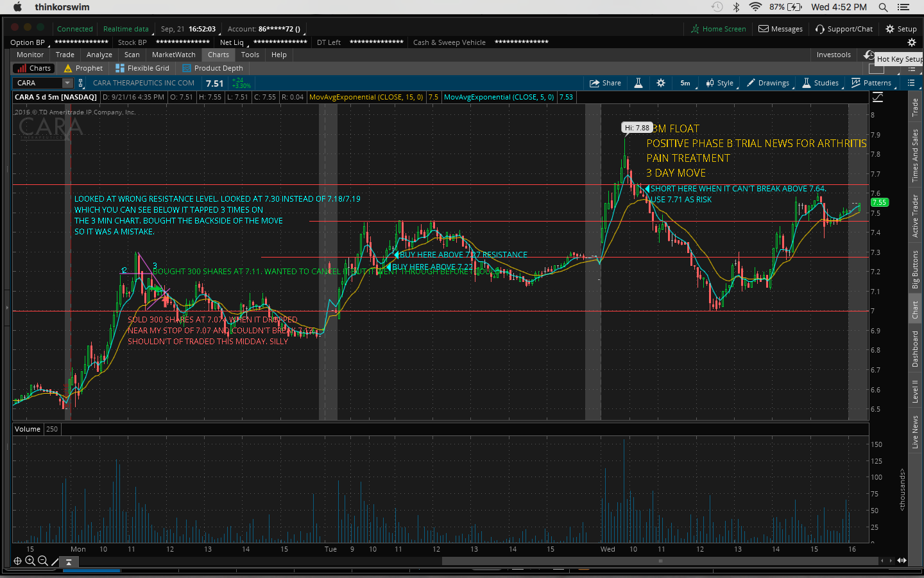Select the main Charts tab
This screenshot has height=578, width=924.
[x=218, y=55]
